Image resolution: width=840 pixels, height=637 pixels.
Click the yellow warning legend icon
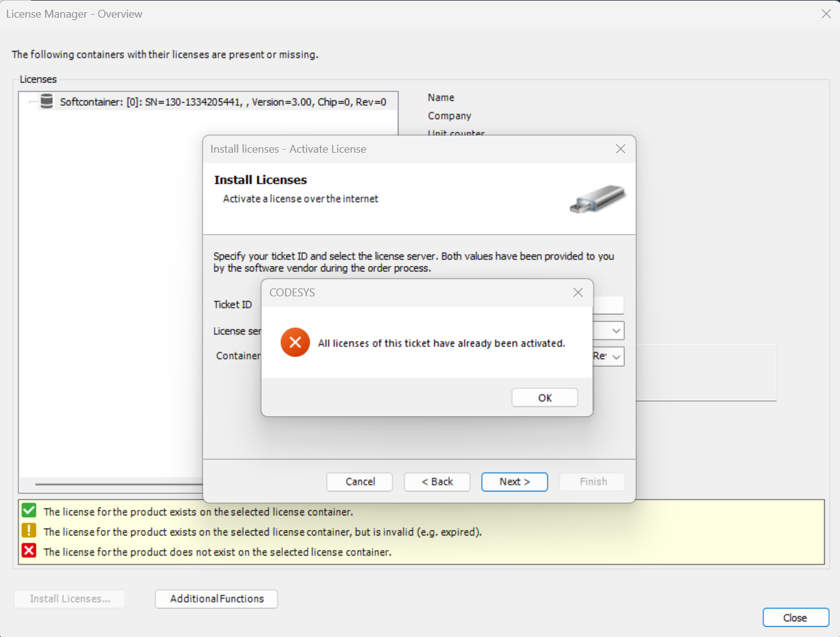pyautogui.click(x=29, y=530)
